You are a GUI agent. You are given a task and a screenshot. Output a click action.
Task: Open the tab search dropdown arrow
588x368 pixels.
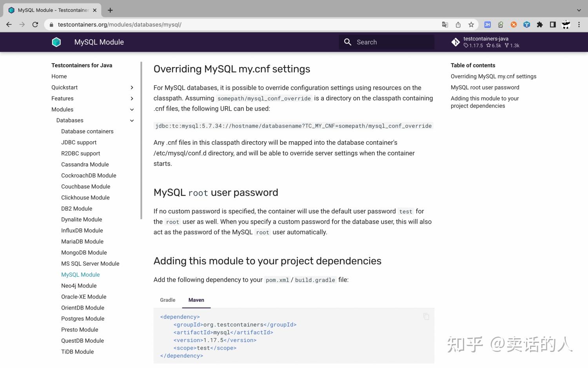(579, 10)
